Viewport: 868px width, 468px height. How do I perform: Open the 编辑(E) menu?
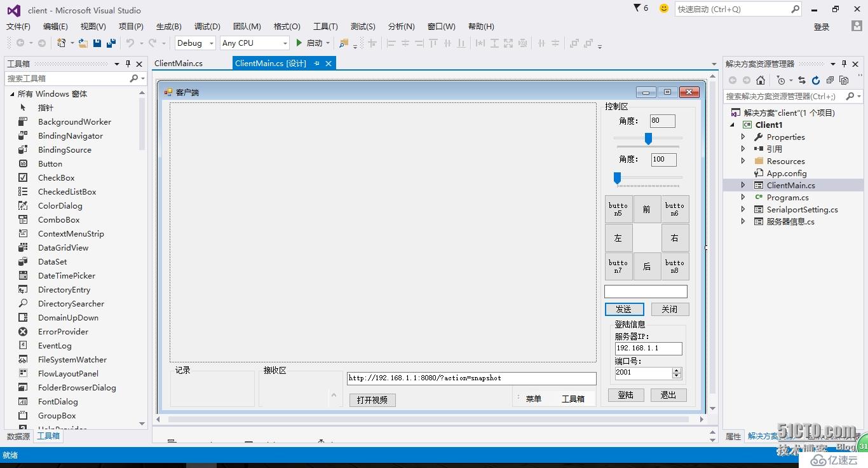point(55,26)
